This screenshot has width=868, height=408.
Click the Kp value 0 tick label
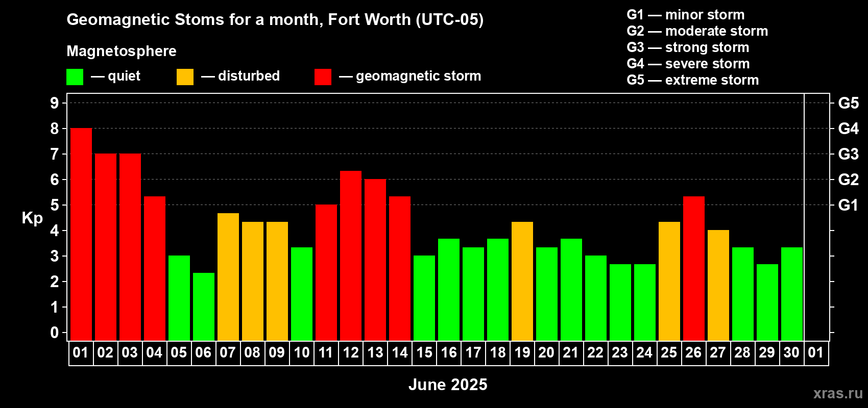pyautogui.click(x=55, y=333)
